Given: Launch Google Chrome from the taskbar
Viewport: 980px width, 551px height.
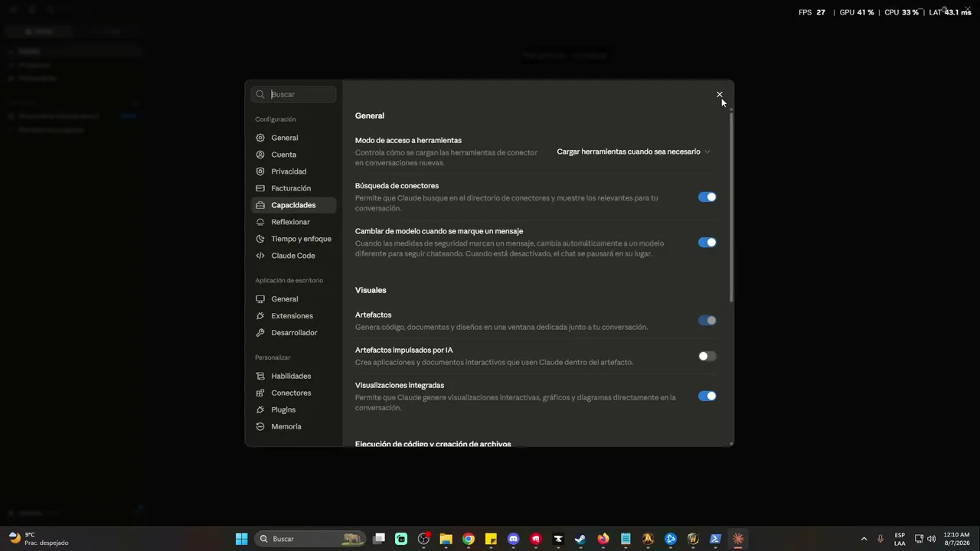Looking at the screenshot, I should [469, 539].
